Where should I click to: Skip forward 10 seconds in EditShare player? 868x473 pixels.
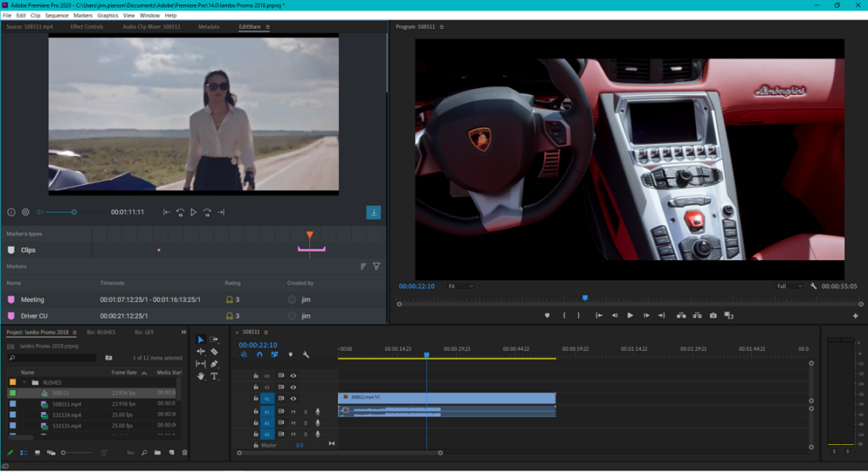click(207, 212)
